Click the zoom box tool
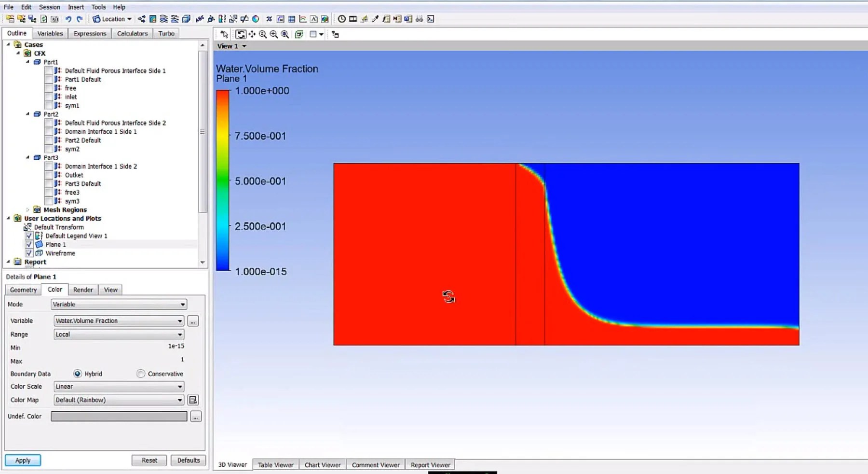 coord(274,34)
